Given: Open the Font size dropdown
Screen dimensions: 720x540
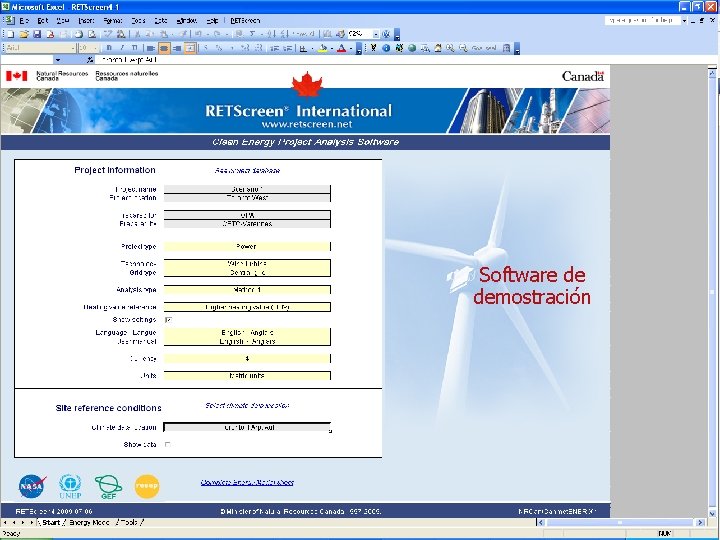Looking at the screenshot, I should [x=96, y=48].
